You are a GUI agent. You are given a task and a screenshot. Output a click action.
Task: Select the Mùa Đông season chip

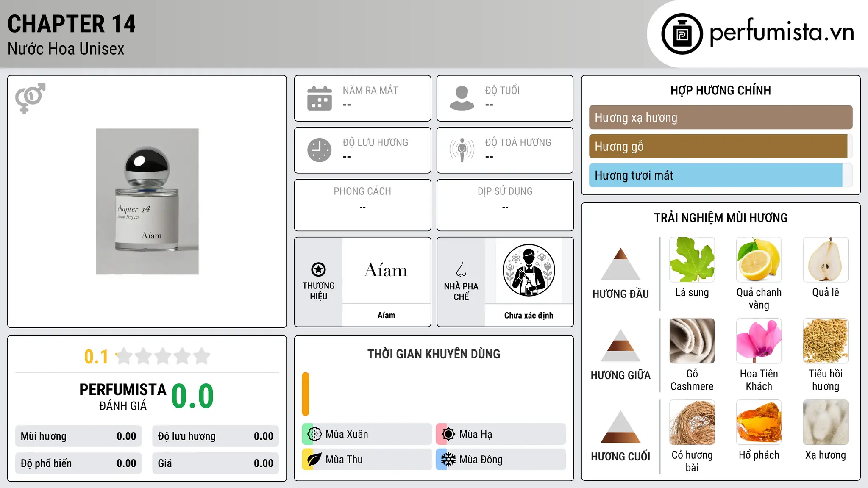tap(501, 460)
